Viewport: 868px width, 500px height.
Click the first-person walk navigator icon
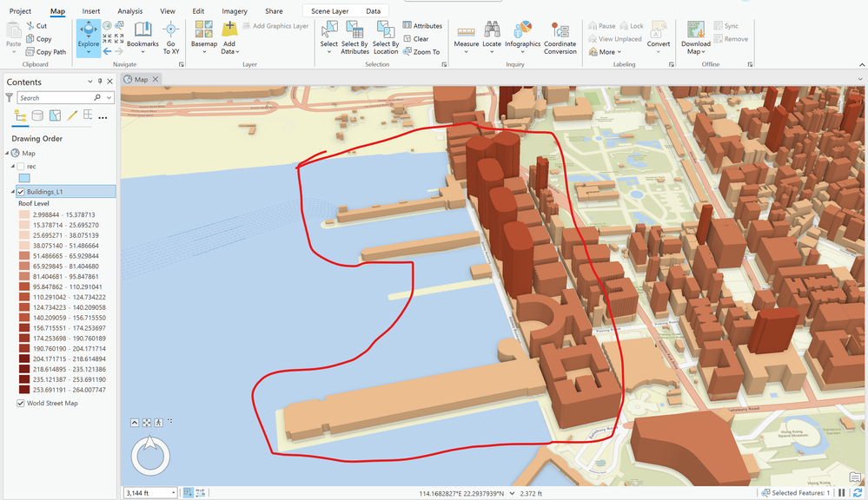(x=159, y=423)
